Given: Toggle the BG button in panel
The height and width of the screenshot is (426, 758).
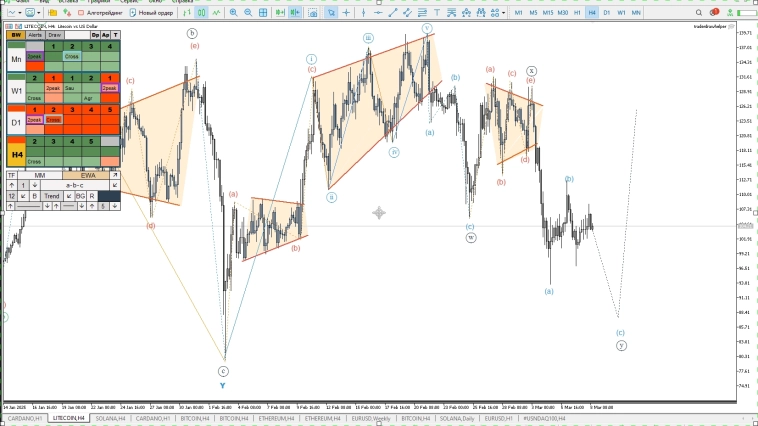Looking at the screenshot, I should [x=80, y=196].
